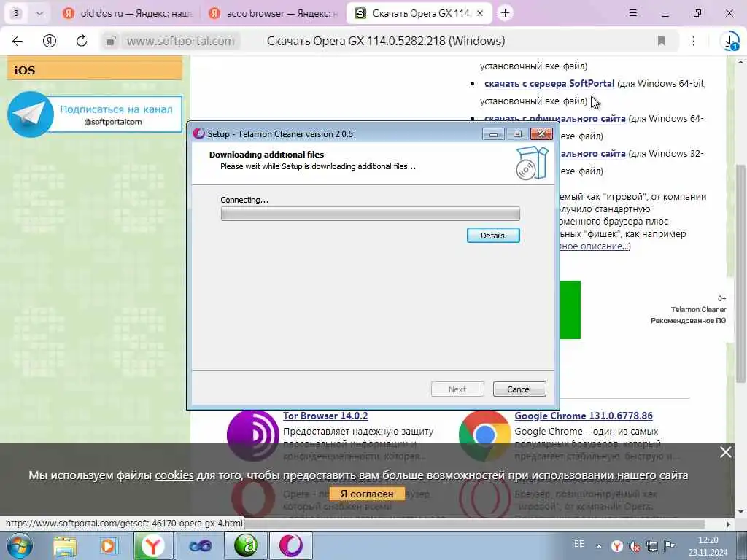747x560 pixels.
Task: Open the Windows Start orb
Action: (x=20, y=545)
